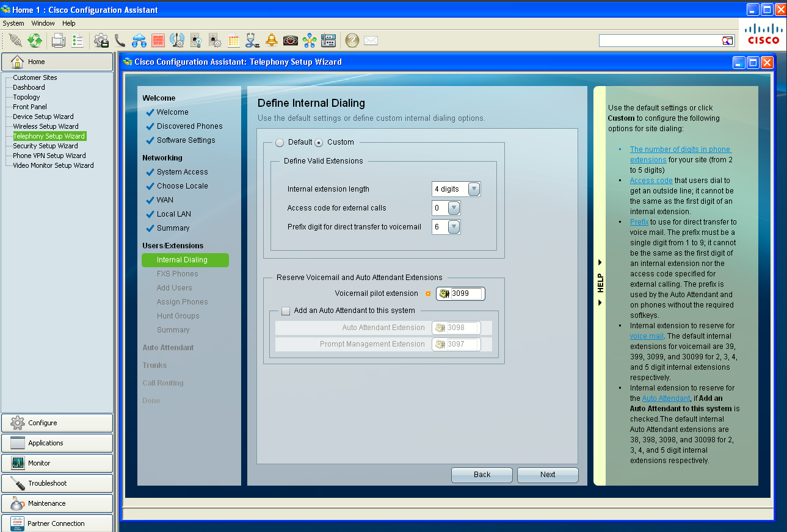Open the Telephony phone handset icon

[x=120, y=41]
